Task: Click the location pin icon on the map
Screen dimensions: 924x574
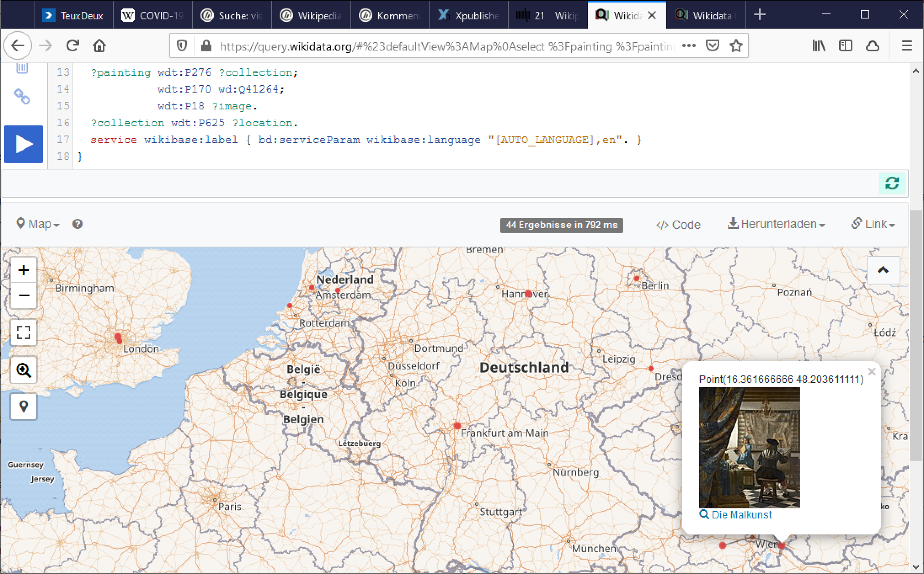Action: coord(24,407)
